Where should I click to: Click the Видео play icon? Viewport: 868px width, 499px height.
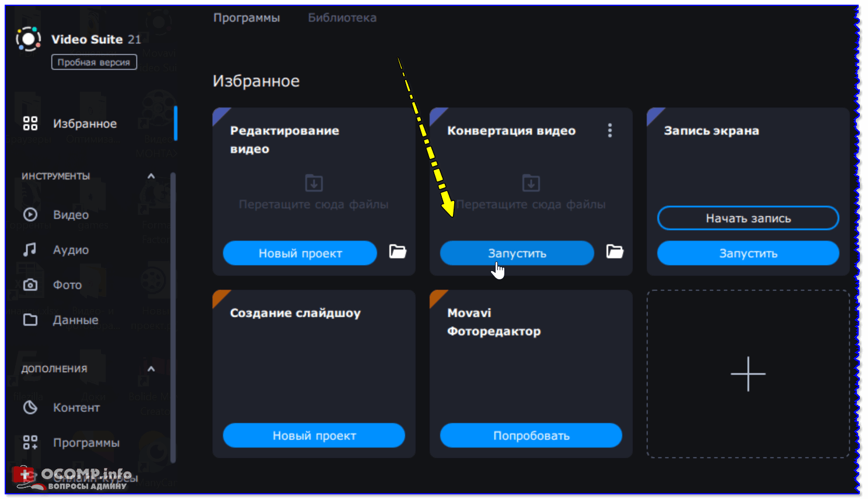click(30, 214)
